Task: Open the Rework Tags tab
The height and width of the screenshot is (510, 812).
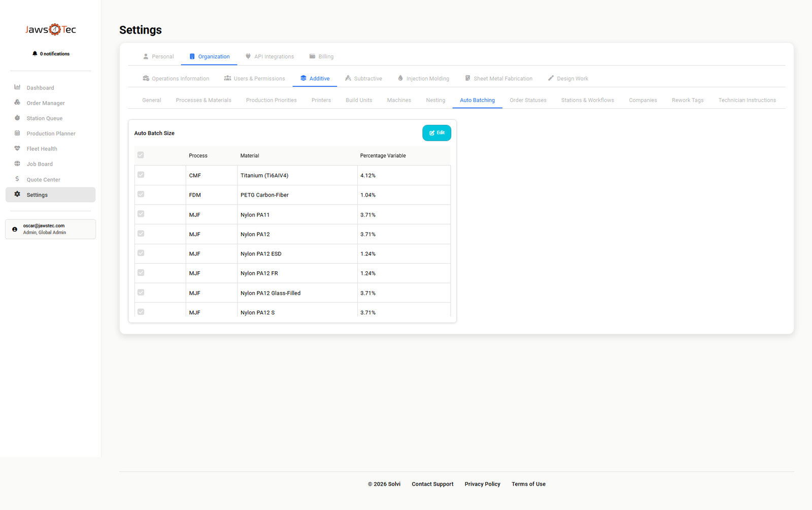Action: point(688,100)
